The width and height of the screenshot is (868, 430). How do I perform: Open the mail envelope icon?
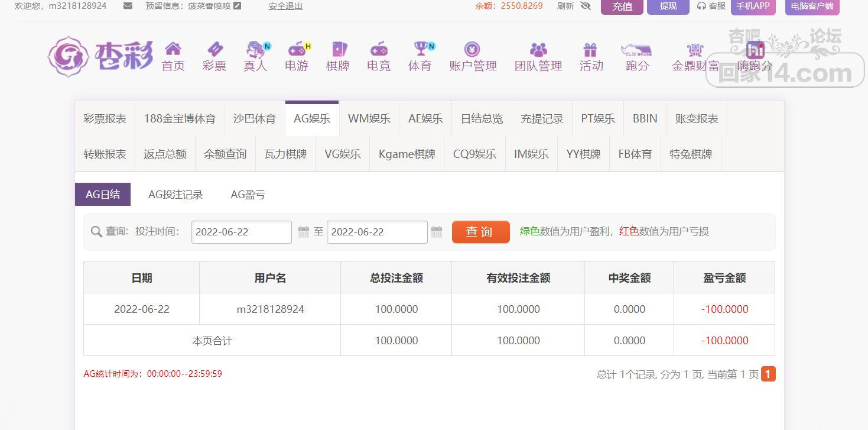[128, 6]
